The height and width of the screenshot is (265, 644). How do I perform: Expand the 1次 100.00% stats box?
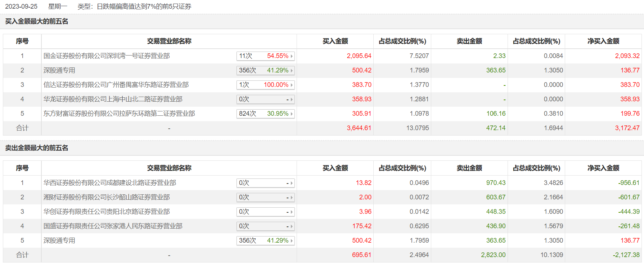click(265, 85)
